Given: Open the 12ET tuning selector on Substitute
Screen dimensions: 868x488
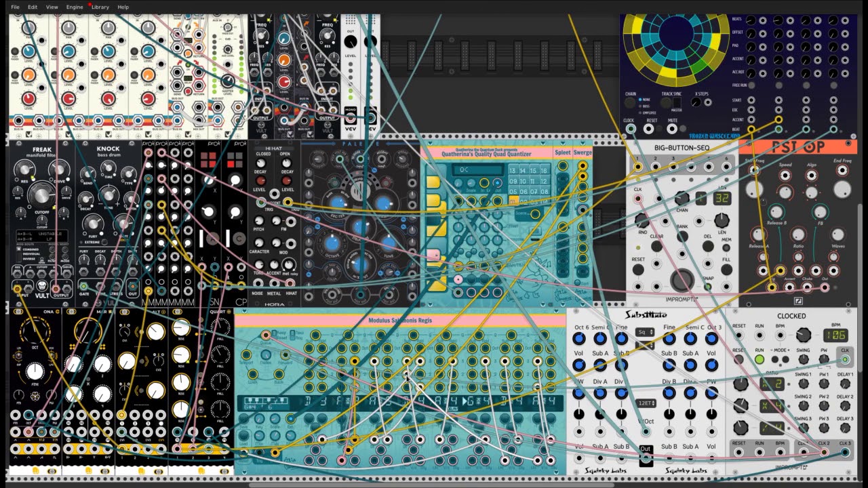Looking at the screenshot, I should (x=645, y=403).
